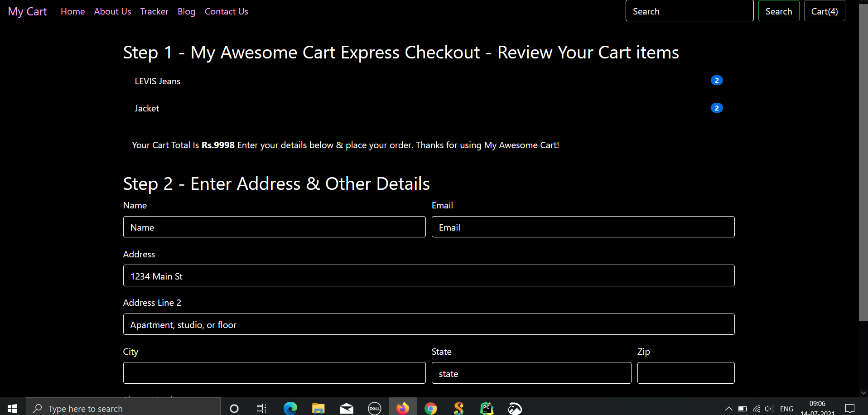Open the Dell application from the taskbar
Screen dimensions: 868x415
375,407
